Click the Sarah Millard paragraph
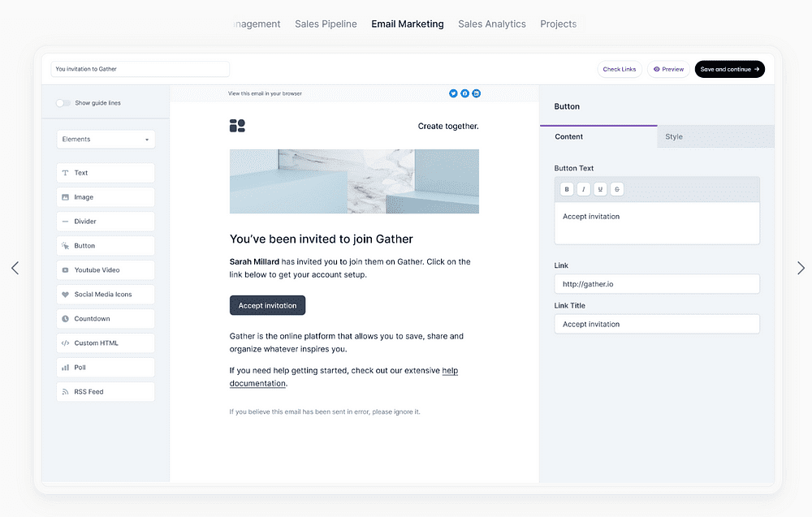 click(350, 268)
